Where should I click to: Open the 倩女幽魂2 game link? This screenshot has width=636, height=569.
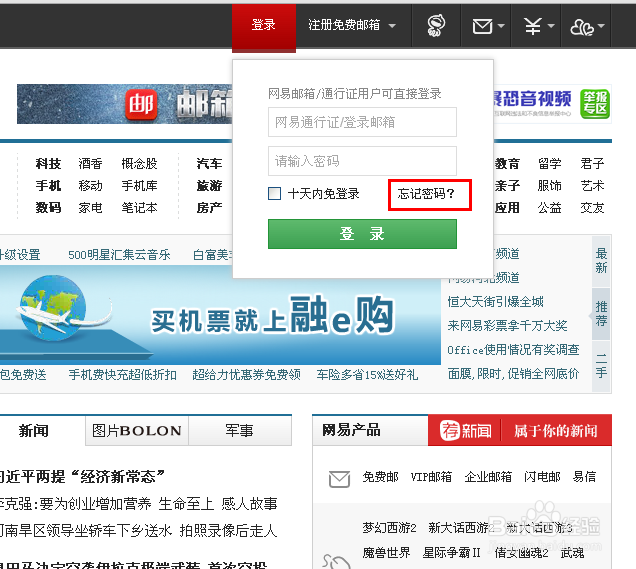522,552
